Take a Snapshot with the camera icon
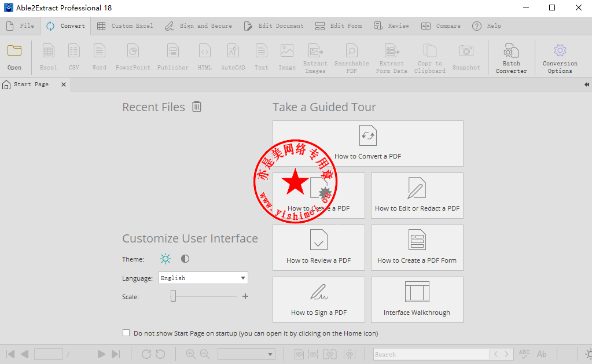This screenshot has width=592, height=364. (466, 57)
